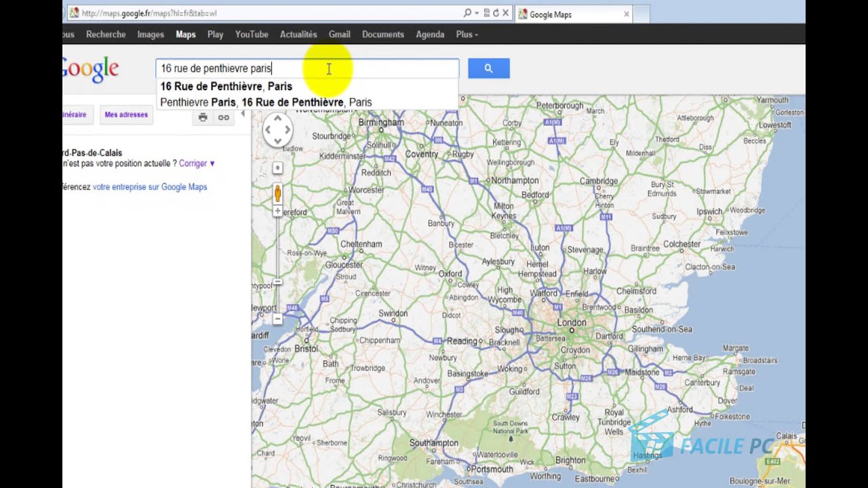The image size is (868, 488).
Task: Zoom out with the bottom minus button
Action: [277, 319]
